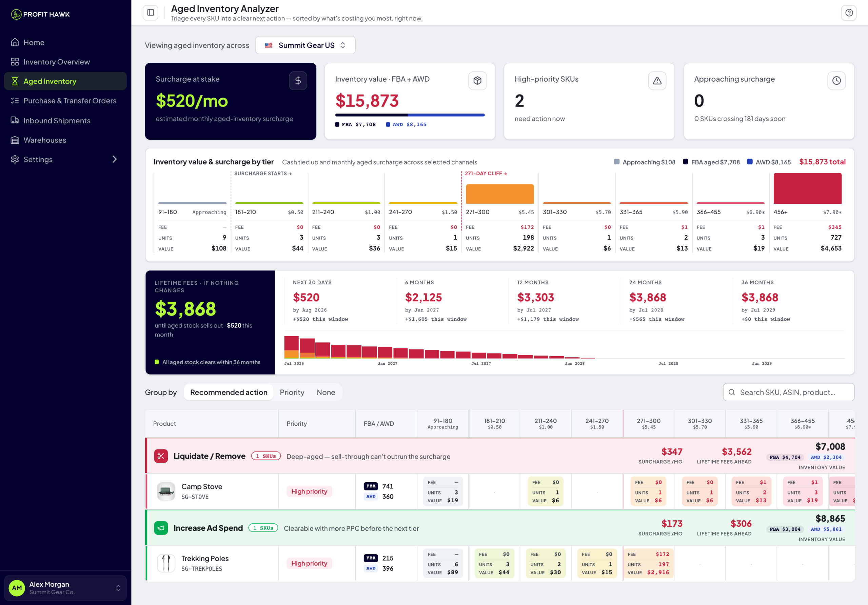This screenshot has height=605, width=868.
Task: Click the Settings gear icon
Action: click(15, 159)
